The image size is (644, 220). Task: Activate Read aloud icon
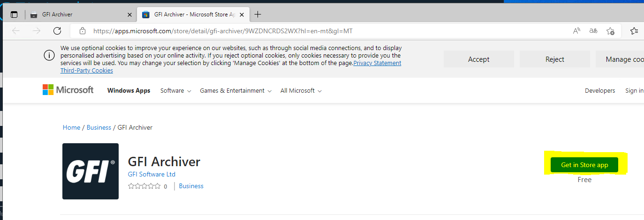pyautogui.click(x=576, y=31)
